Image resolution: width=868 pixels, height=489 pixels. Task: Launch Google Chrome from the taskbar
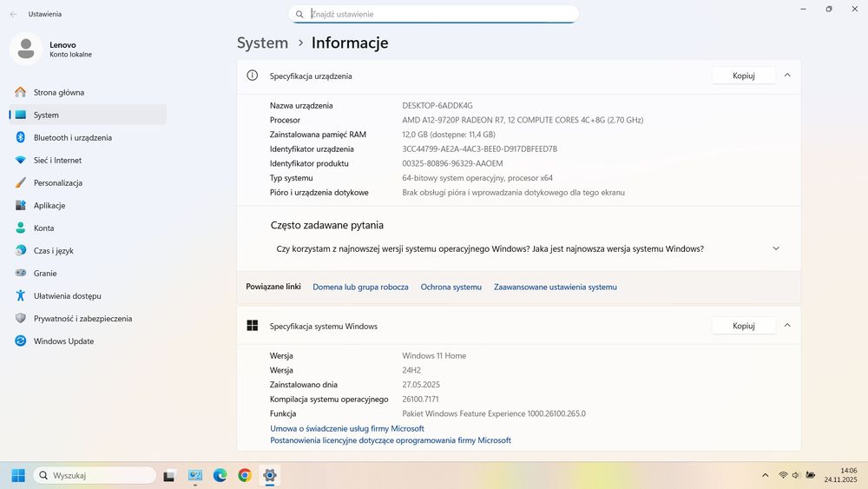tap(245, 475)
